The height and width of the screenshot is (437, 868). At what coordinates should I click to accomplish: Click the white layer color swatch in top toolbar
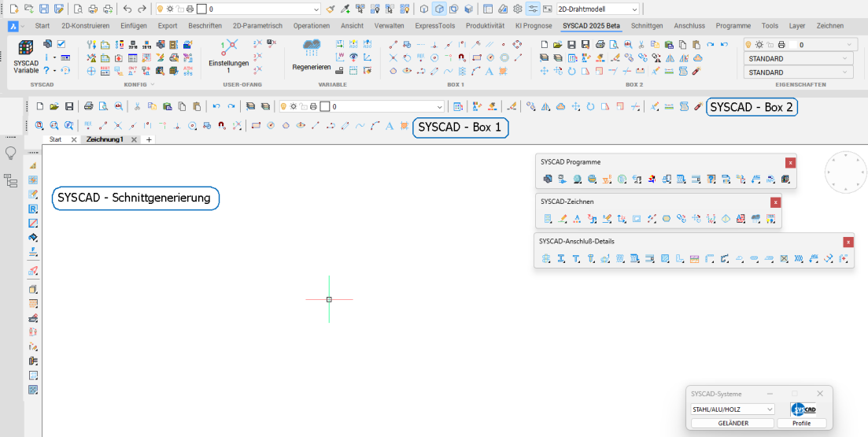[202, 9]
